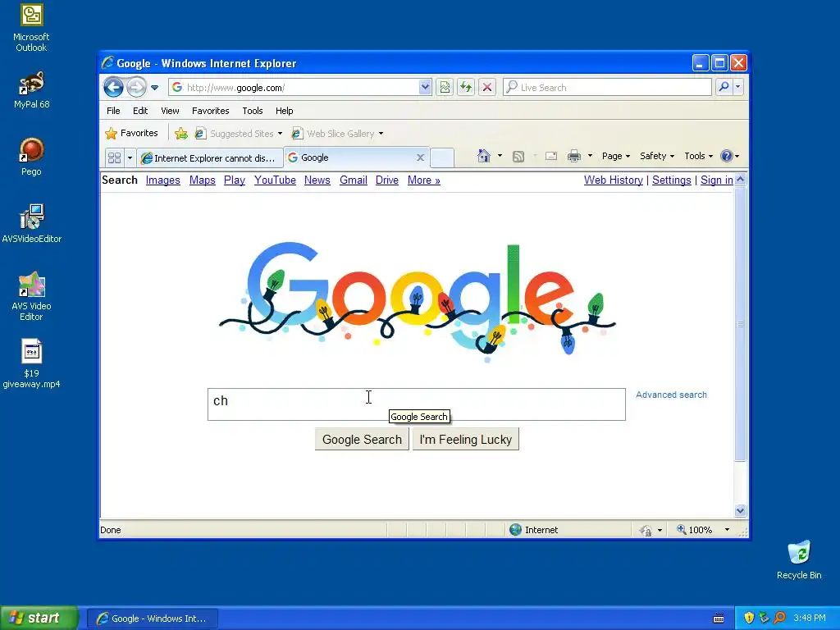The height and width of the screenshot is (630, 840).
Task: Click the Google taskbar window button
Action: 153,619
